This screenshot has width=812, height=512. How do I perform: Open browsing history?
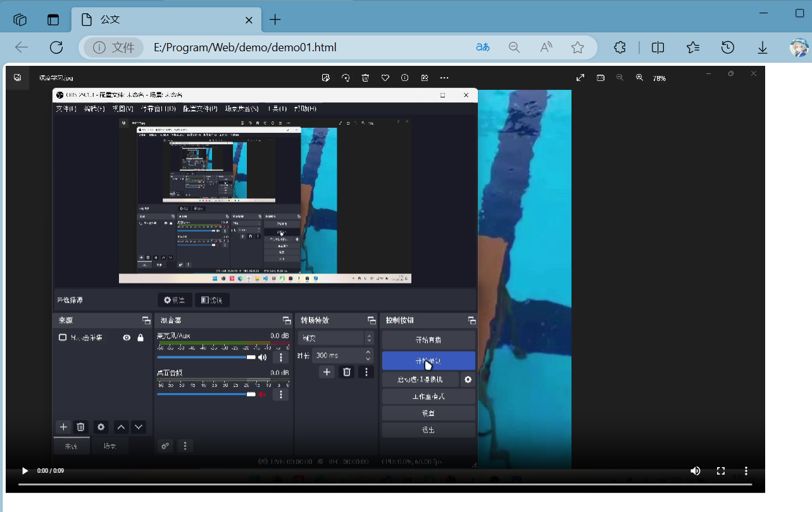coord(728,47)
